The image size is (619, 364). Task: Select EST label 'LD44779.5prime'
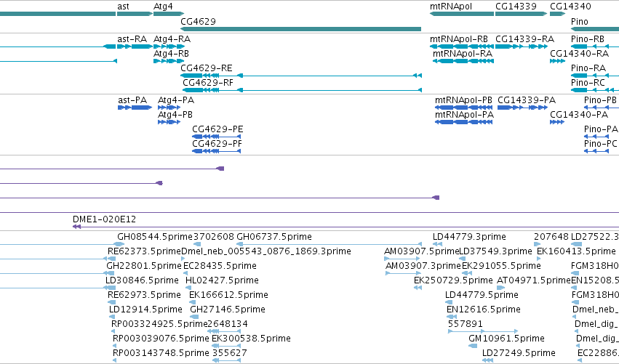pyautogui.click(x=482, y=296)
